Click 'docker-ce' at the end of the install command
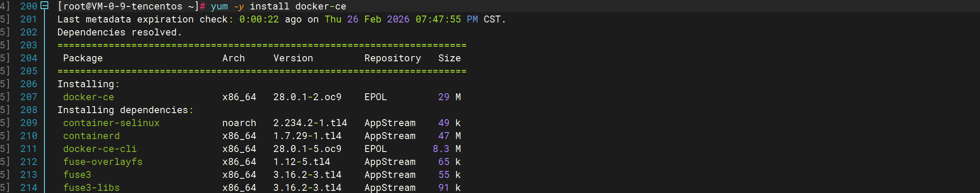 click(x=321, y=6)
